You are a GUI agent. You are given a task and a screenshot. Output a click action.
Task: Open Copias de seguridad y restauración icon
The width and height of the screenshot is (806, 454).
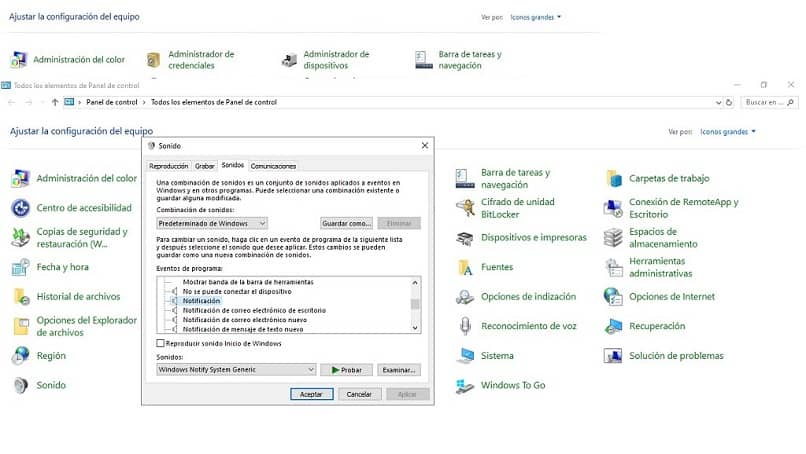pos(21,238)
